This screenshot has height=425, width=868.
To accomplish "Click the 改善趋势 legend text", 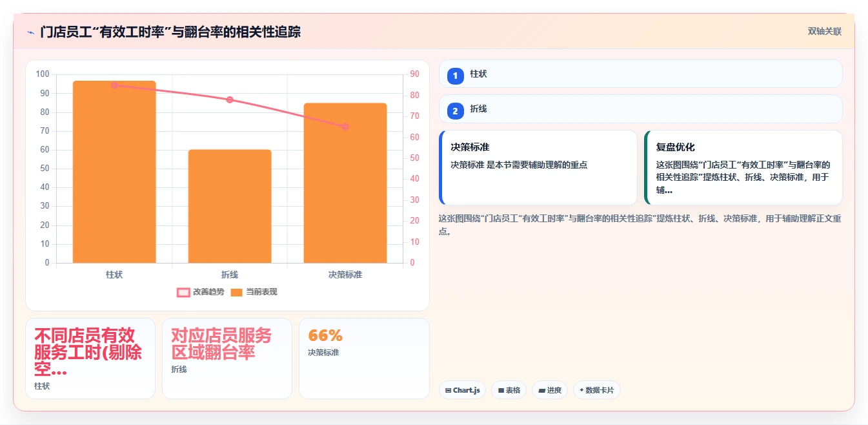I will click(208, 293).
